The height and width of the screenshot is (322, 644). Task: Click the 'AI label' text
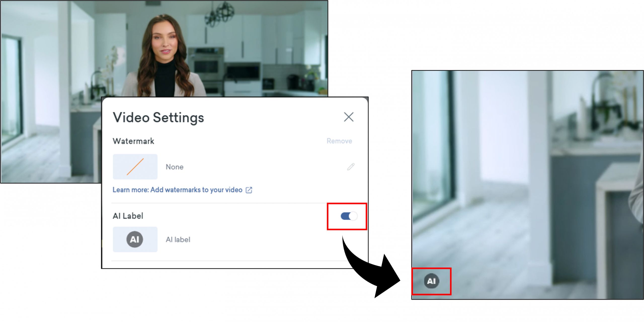(178, 240)
